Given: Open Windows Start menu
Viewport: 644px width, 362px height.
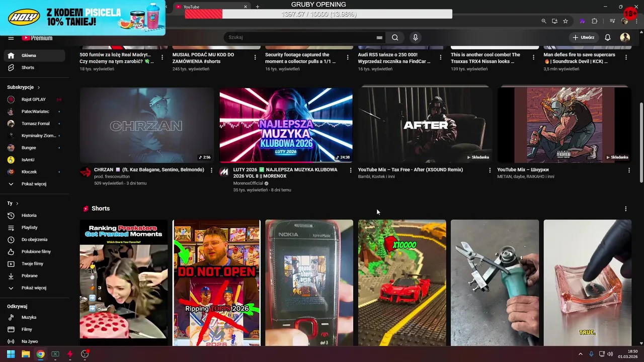Looking at the screenshot, I should tap(11, 354).
